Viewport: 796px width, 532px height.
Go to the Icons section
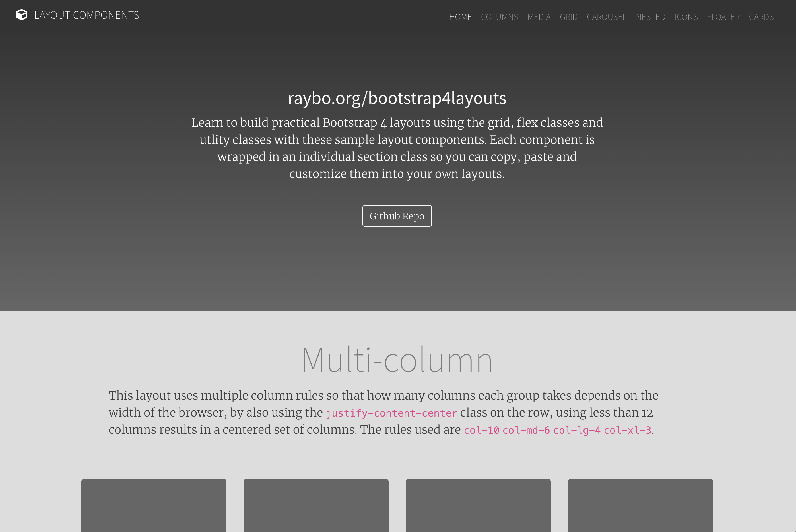pos(686,17)
